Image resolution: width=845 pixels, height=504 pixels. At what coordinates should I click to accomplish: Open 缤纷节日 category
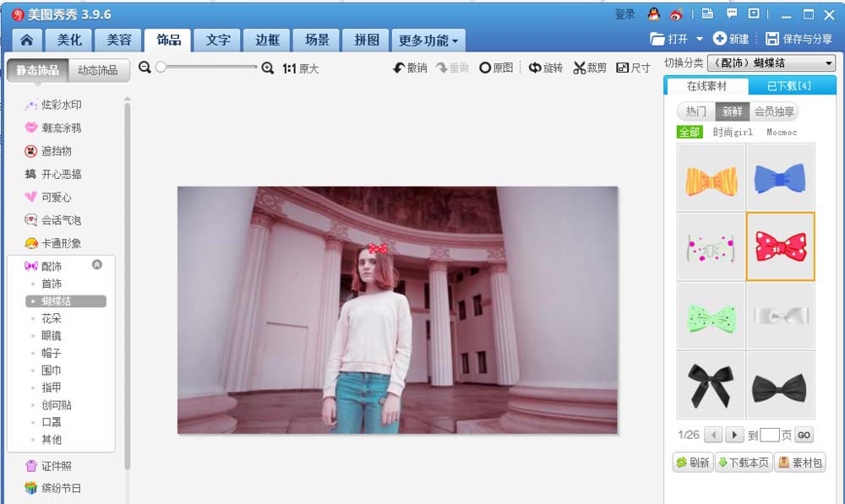[52, 489]
